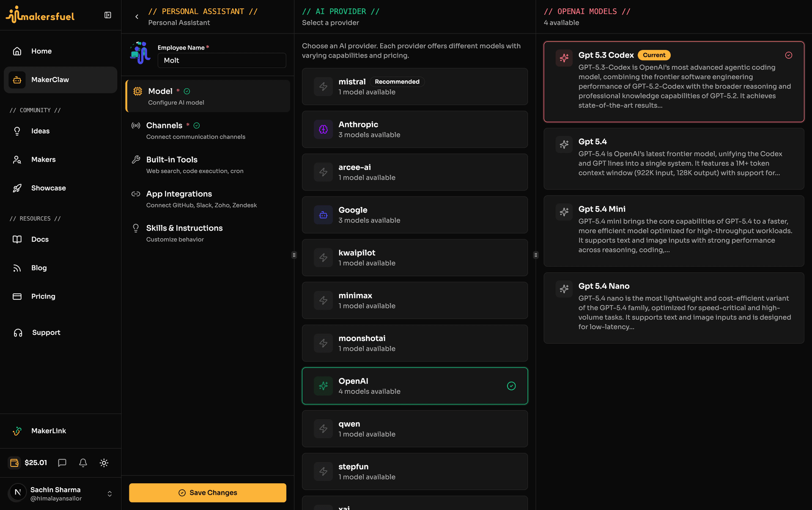Click the Makers person icon
The image size is (812, 510).
tap(17, 160)
